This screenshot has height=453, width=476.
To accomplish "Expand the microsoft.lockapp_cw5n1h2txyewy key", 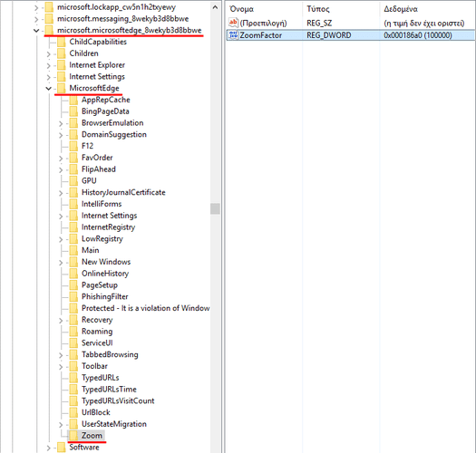I will click(x=36, y=7).
